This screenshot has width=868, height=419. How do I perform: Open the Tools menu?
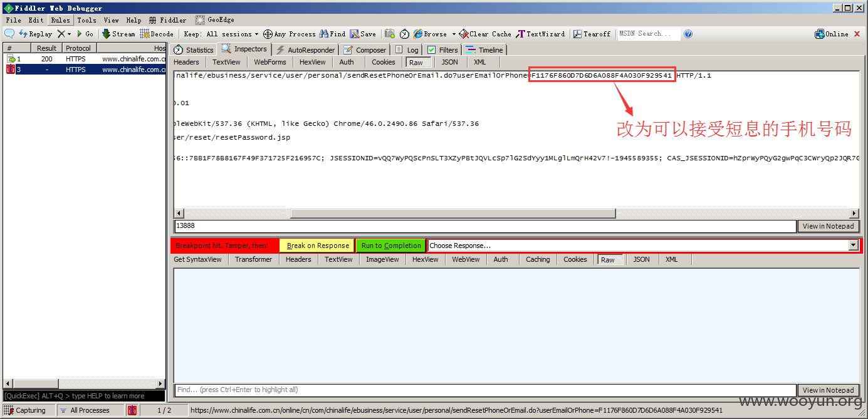(x=86, y=20)
